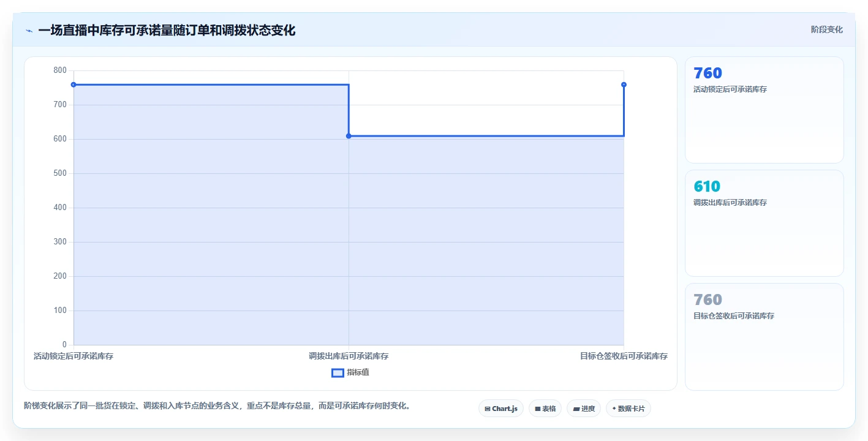Click the gray 760 value in third card
Image resolution: width=868 pixels, height=441 pixels.
coord(708,300)
